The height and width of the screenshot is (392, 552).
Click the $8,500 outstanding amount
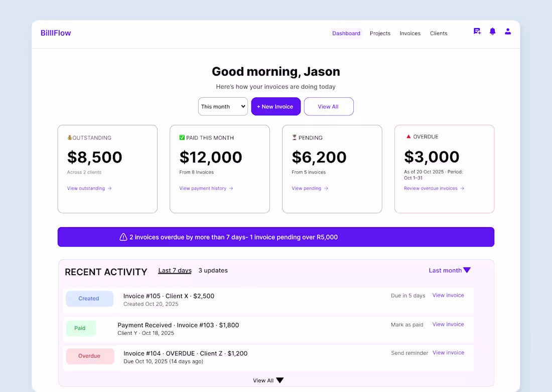pos(95,157)
